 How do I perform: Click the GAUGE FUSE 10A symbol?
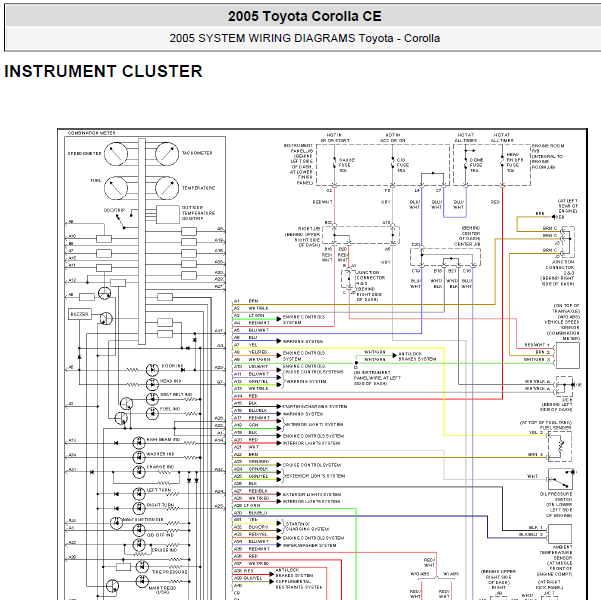tap(335, 165)
